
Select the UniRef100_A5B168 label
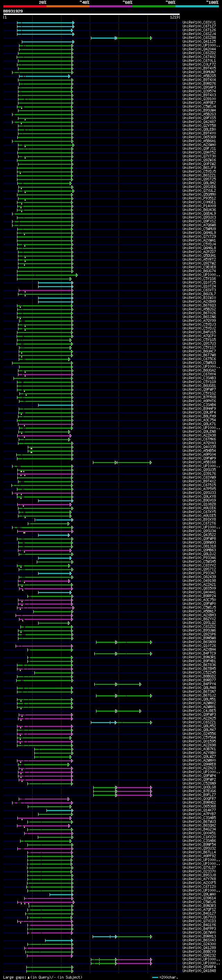(199, 462)
